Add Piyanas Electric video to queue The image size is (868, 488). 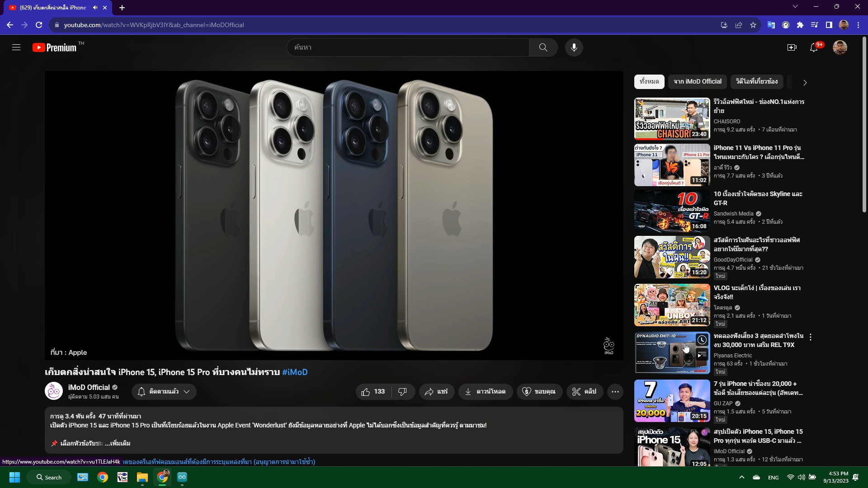702,355
